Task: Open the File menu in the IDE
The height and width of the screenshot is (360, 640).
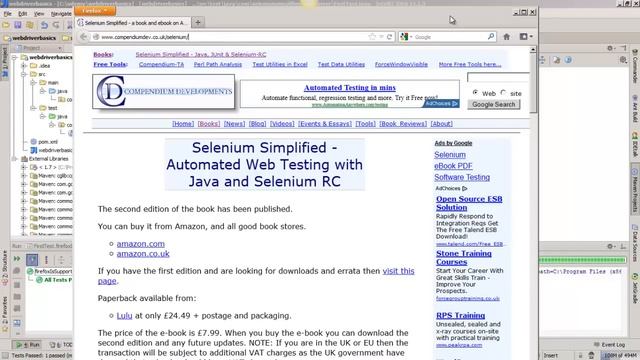Action: coord(7,13)
